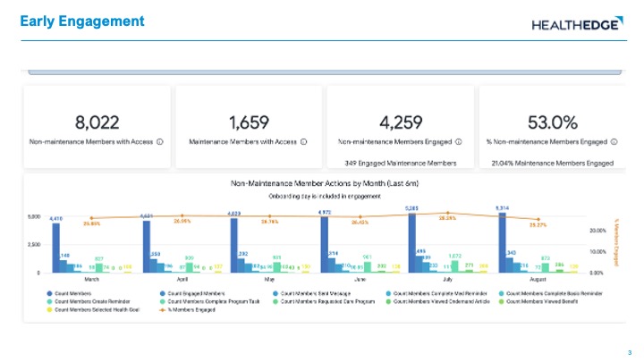Click the HealthEdge logo
This screenshot has height=362, width=644.
575,24
